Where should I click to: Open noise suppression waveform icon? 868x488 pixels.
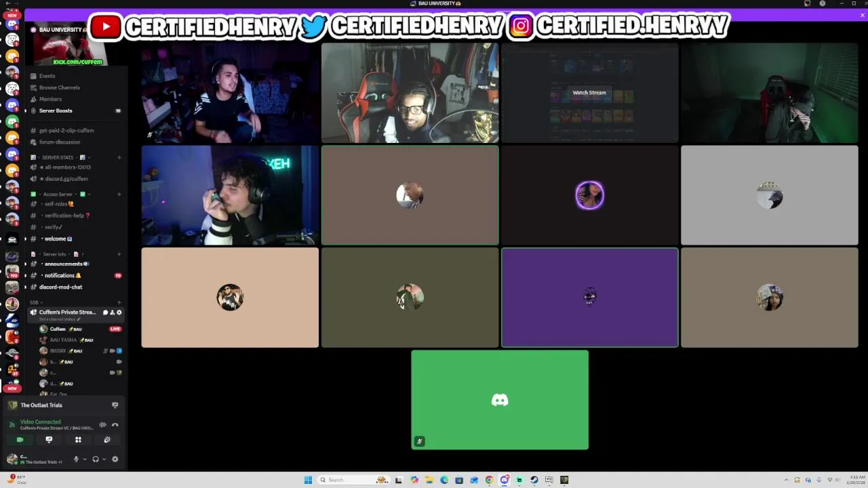(x=103, y=425)
